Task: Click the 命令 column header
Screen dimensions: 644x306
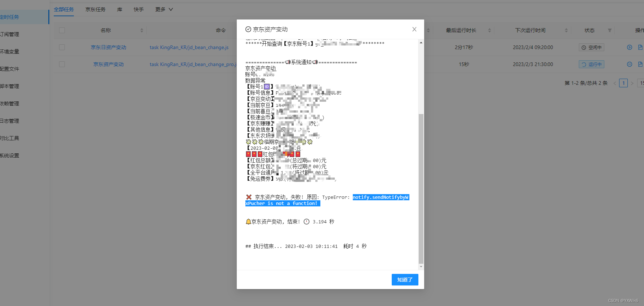Action: (x=221, y=30)
